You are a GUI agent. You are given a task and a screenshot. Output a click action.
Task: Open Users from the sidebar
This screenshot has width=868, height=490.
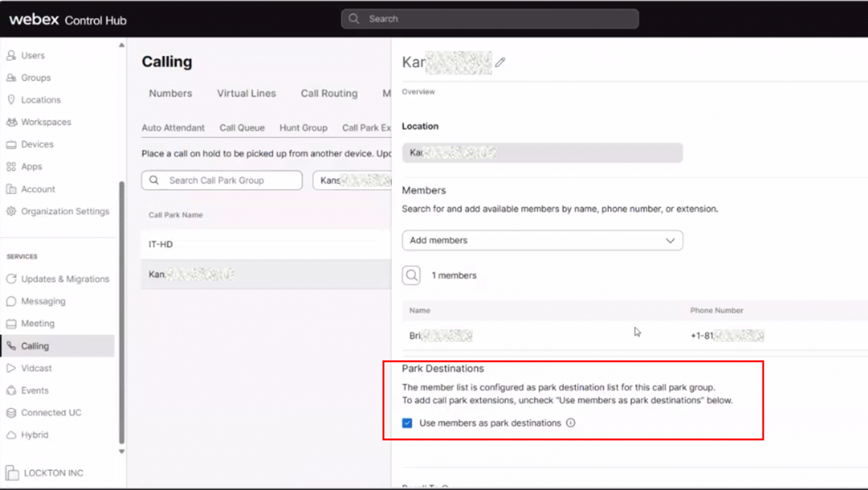coord(33,55)
